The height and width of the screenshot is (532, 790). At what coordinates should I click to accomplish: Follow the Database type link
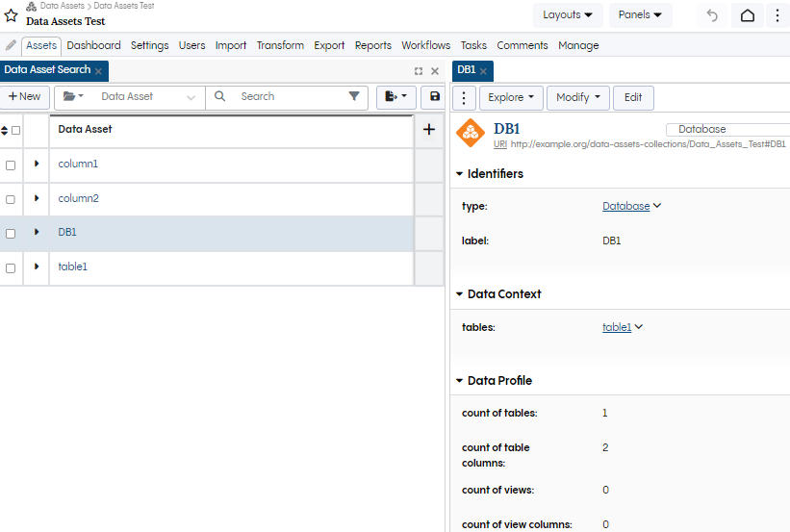pos(625,206)
